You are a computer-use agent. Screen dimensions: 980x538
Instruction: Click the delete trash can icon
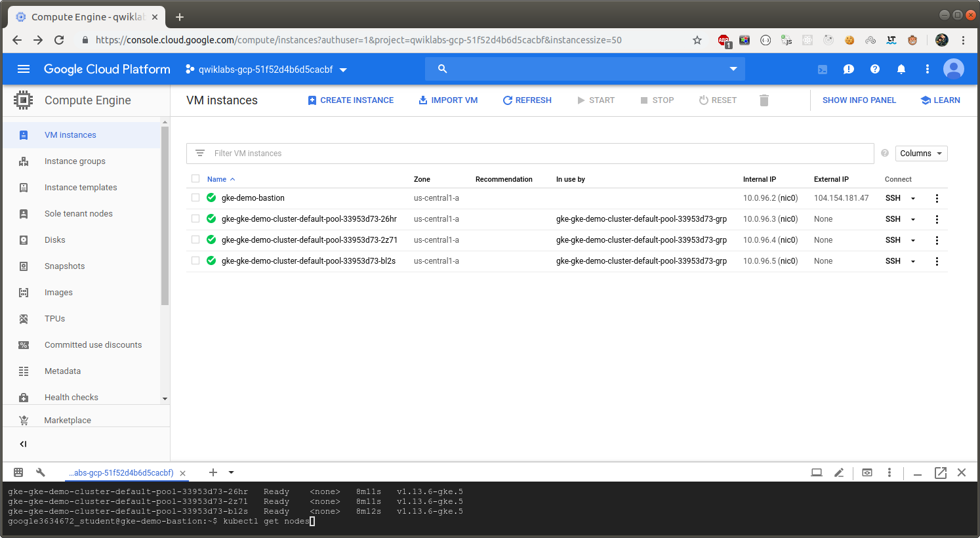pyautogui.click(x=764, y=100)
